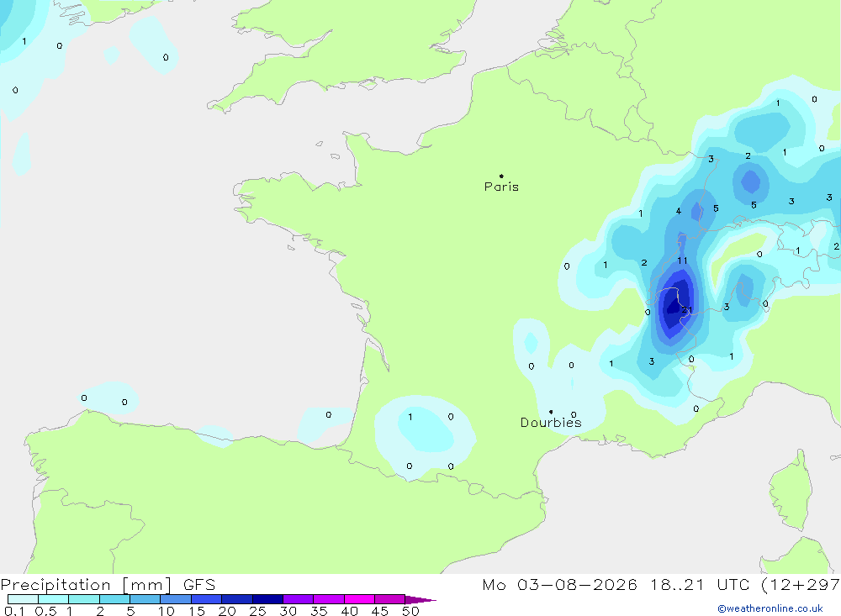The height and width of the screenshot is (616, 841).
Task: Pick the 0.1–0.5 mm legend color swatch
Action: (23, 599)
